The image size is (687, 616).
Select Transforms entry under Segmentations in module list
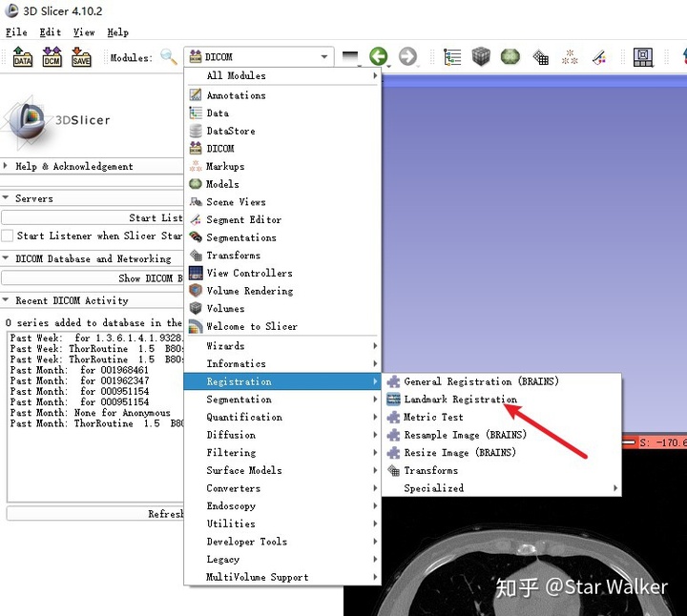tap(282, 256)
